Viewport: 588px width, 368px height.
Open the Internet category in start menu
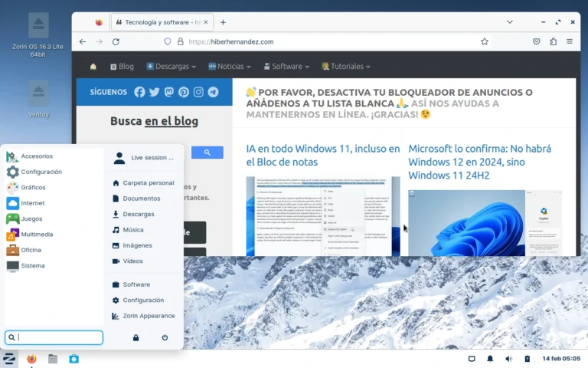[32, 203]
